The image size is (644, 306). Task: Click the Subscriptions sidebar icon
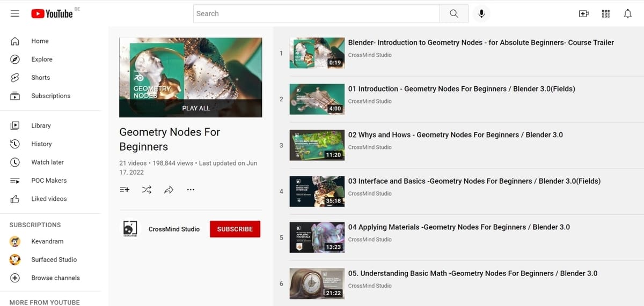tap(15, 96)
